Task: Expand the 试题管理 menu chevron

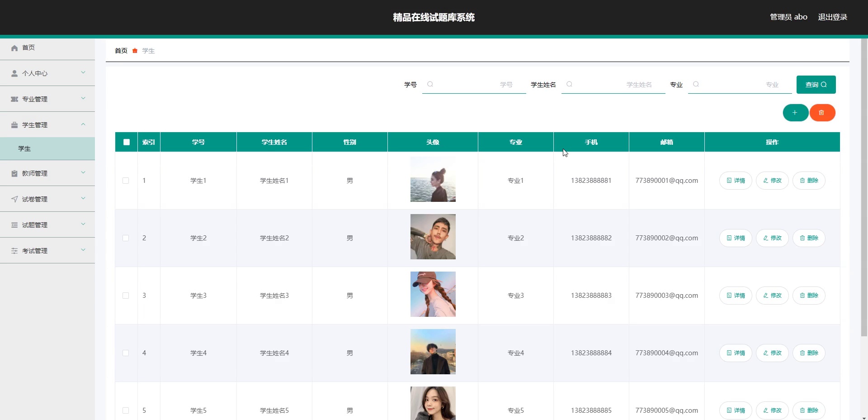Action: pos(83,224)
